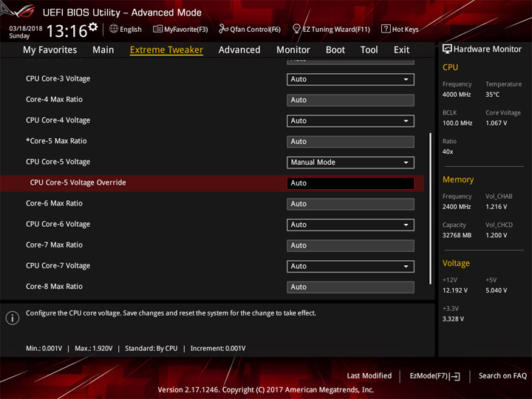
Task: Click the Core Voltage 1.067 V value
Action: [497, 123]
